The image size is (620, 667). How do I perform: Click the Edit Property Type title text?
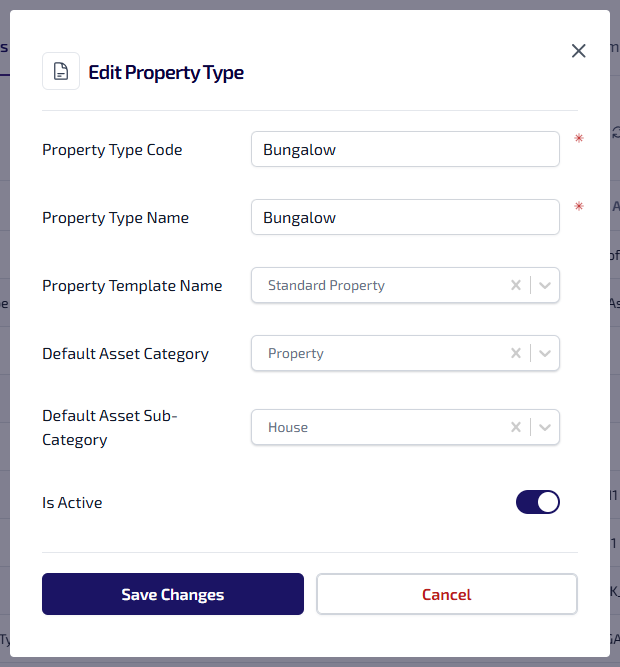pos(166,72)
